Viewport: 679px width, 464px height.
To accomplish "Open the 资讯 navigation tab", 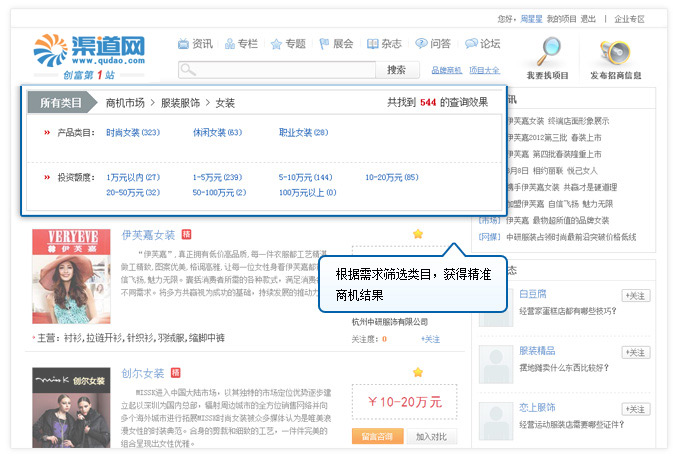I will 194,44.
